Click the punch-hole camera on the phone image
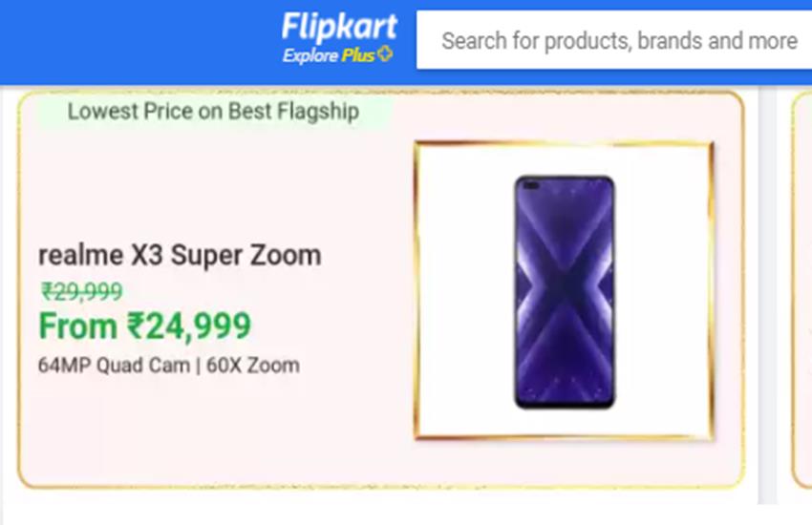This screenshot has height=525, width=812. tap(531, 186)
